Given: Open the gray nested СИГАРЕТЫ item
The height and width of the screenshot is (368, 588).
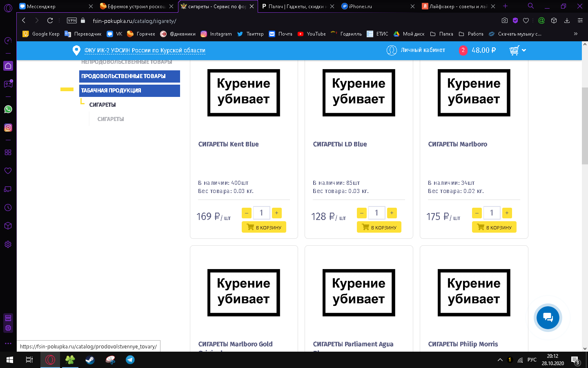Looking at the screenshot, I should click(x=111, y=119).
